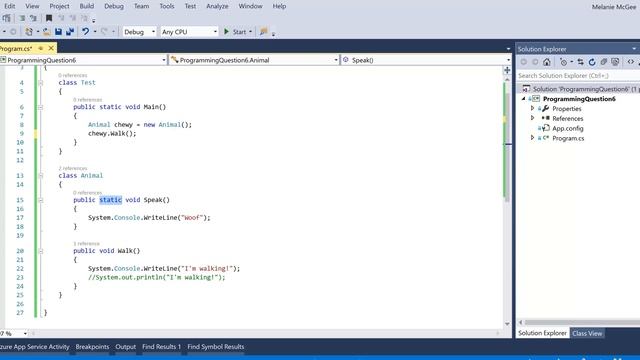Close the Program.cs tab
The width and height of the screenshot is (640, 360).
click(51, 48)
